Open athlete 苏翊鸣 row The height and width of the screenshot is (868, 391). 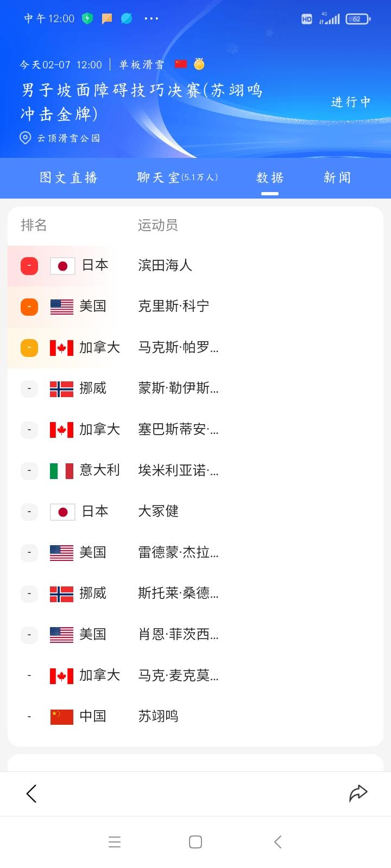point(158,716)
